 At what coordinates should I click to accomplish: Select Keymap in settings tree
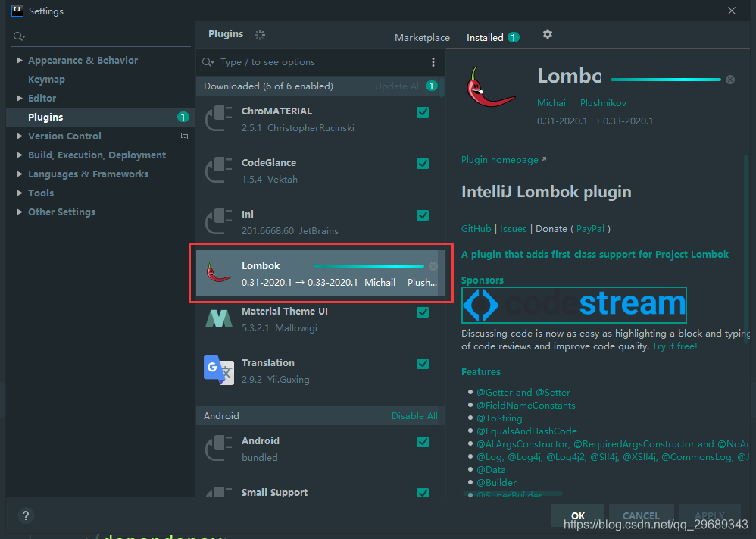point(46,79)
